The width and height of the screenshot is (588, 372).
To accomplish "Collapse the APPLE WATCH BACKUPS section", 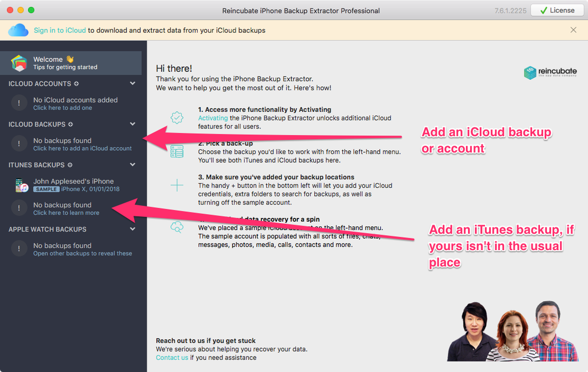I will pos(133,229).
